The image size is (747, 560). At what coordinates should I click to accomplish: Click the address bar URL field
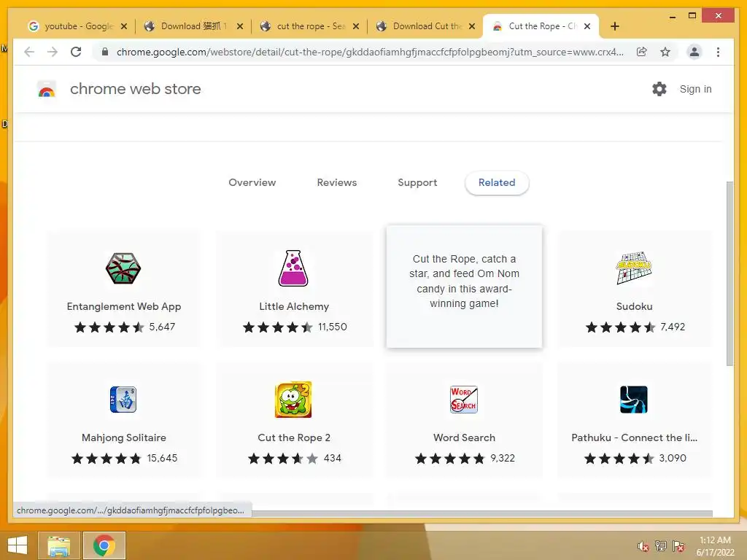(370, 52)
